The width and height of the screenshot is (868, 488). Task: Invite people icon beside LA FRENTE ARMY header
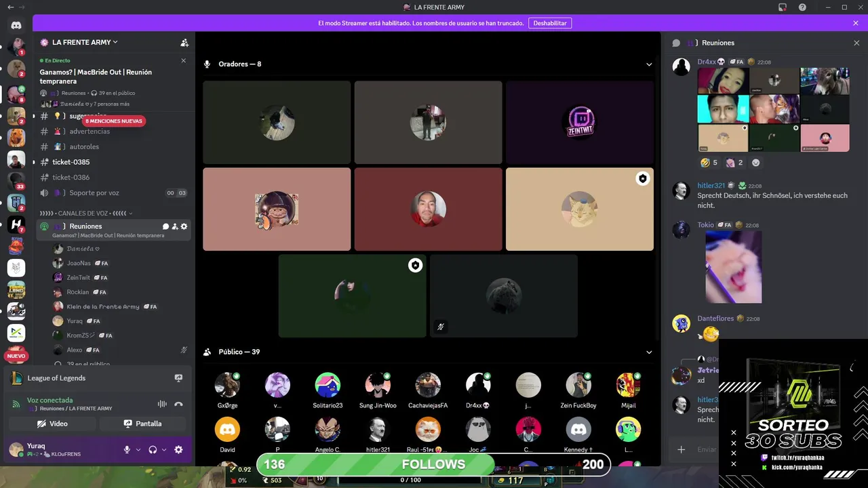(184, 42)
